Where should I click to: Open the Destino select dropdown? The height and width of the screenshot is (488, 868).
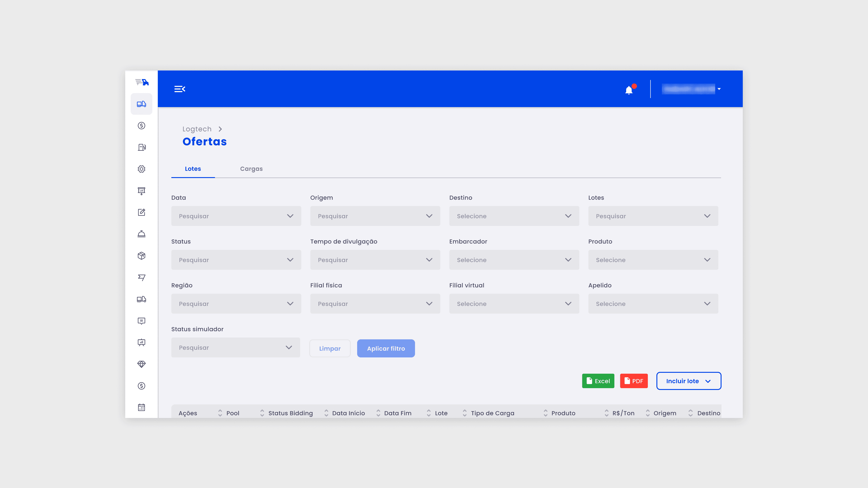tap(514, 216)
